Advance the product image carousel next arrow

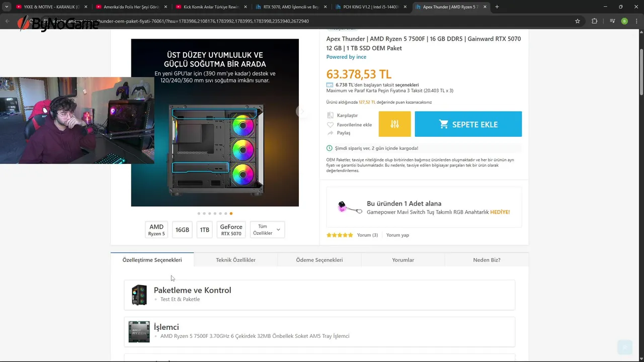[302, 112]
